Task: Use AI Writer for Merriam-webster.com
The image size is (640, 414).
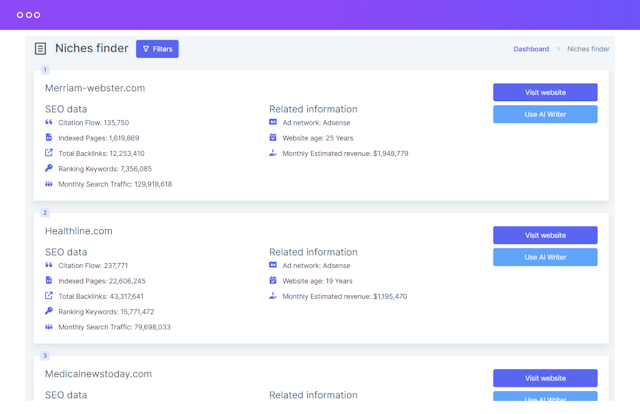Action: (x=545, y=115)
